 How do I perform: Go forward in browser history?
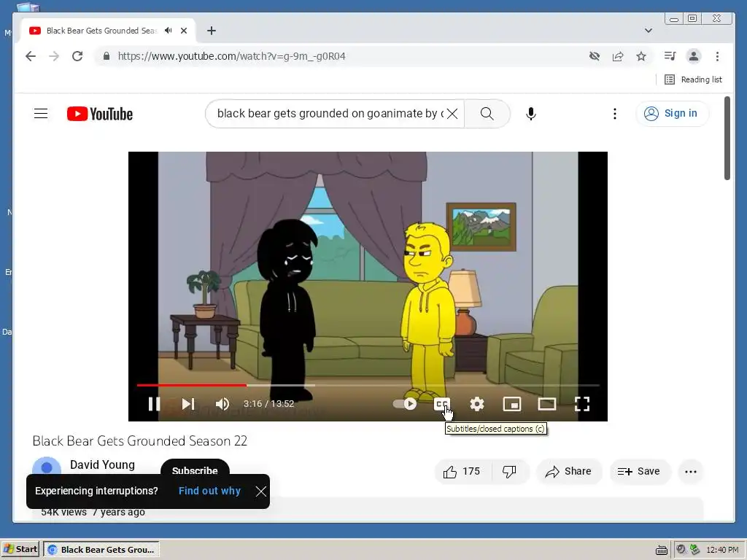pos(54,56)
